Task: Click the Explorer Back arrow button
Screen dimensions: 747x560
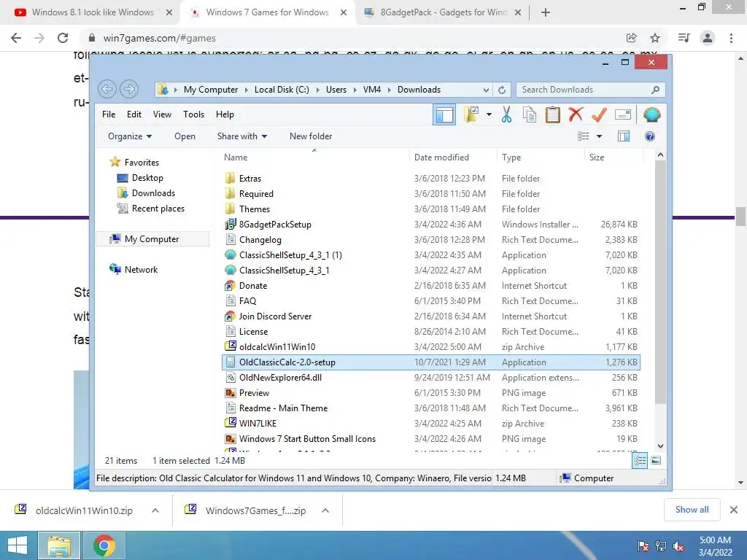Action: [x=107, y=89]
